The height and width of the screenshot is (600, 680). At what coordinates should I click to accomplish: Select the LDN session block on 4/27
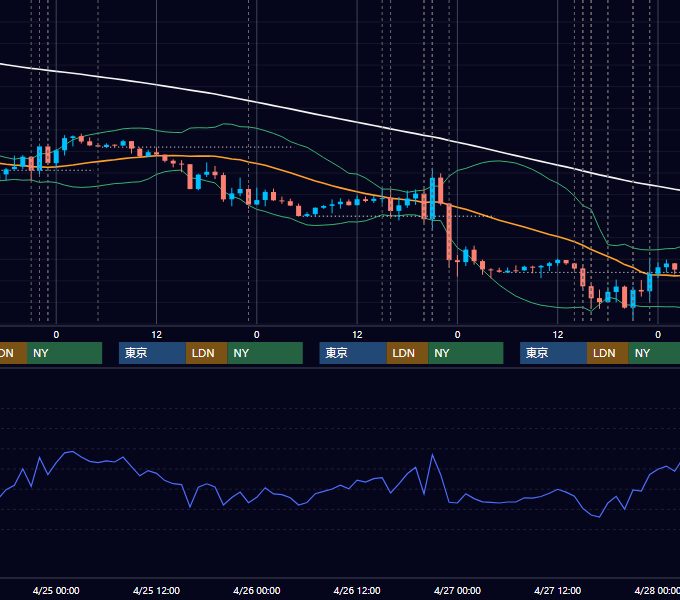point(608,353)
